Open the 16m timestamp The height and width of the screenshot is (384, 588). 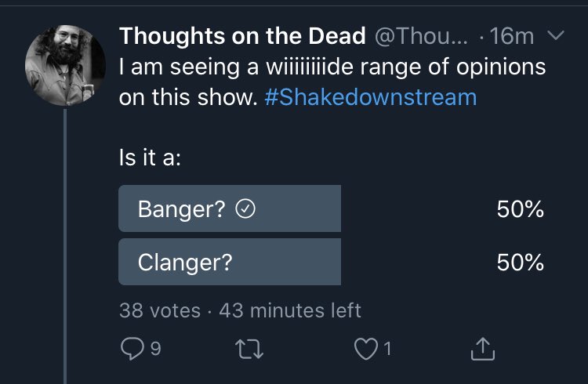point(511,36)
